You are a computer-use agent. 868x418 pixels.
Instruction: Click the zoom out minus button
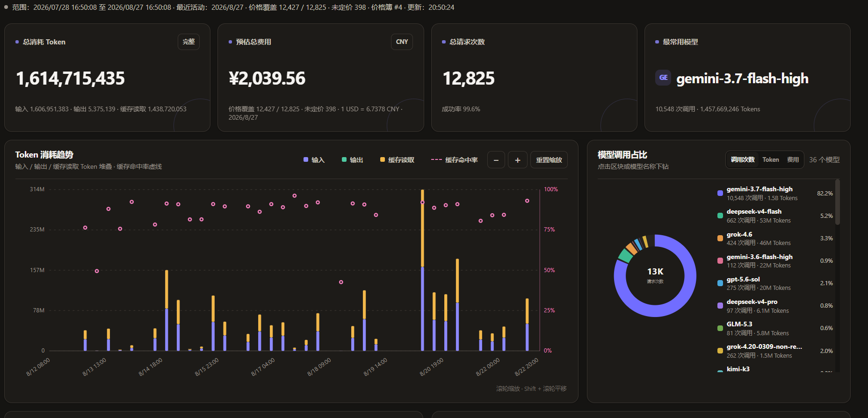tap(496, 160)
